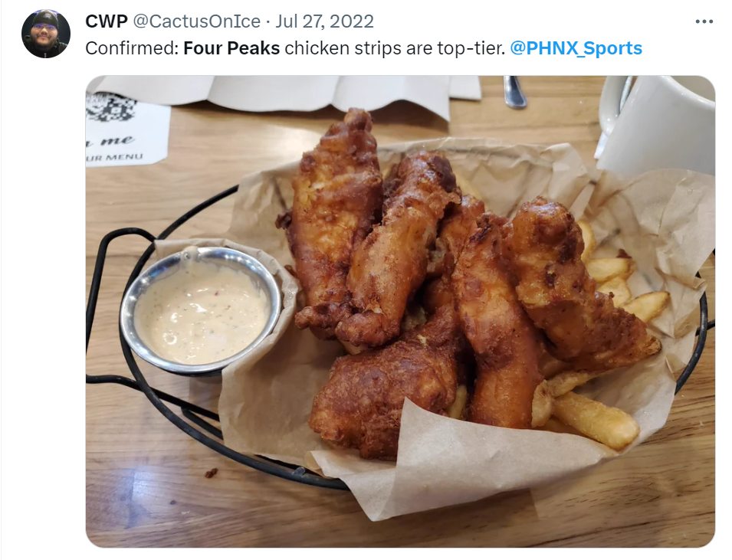Viewport: 732px width, 560px height.
Task: Open the Jul 27, 2022 timestamp
Action: click(x=324, y=21)
